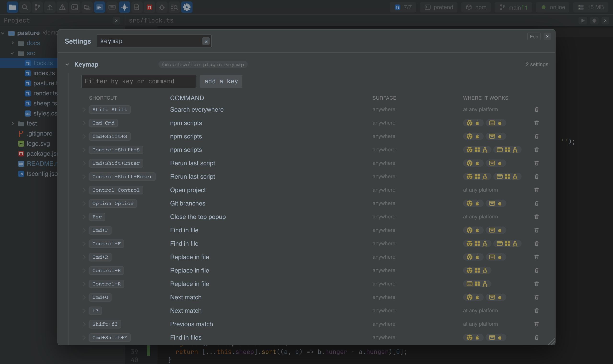Open the terminal tool in toolbar
The image size is (613, 364).
click(x=75, y=7)
